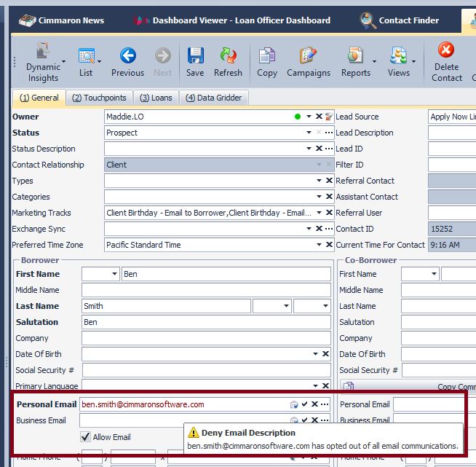Switch to the Loans tab
This screenshot has height=467, width=476.
coord(156,98)
